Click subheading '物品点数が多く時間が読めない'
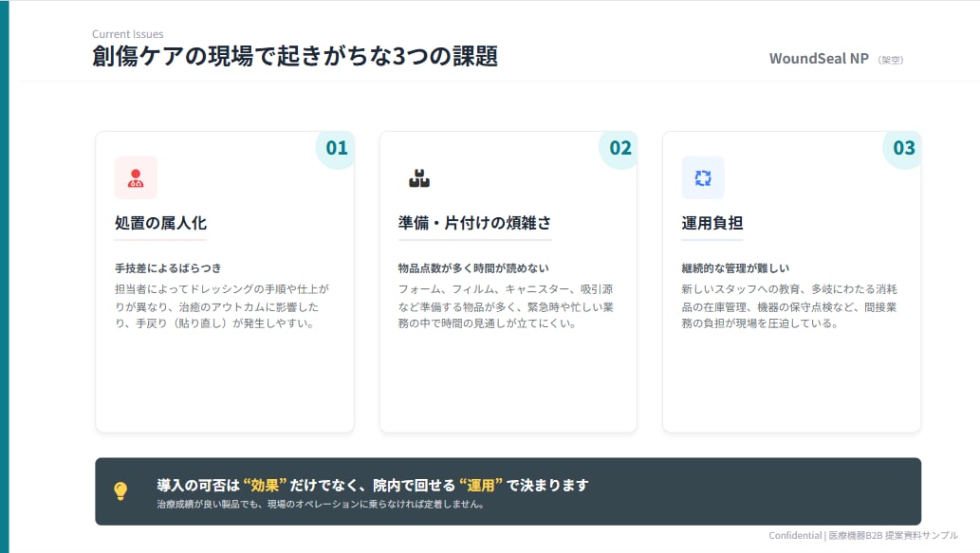Image resolution: width=980 pixels, height=553 pixels. pos(473,268)
